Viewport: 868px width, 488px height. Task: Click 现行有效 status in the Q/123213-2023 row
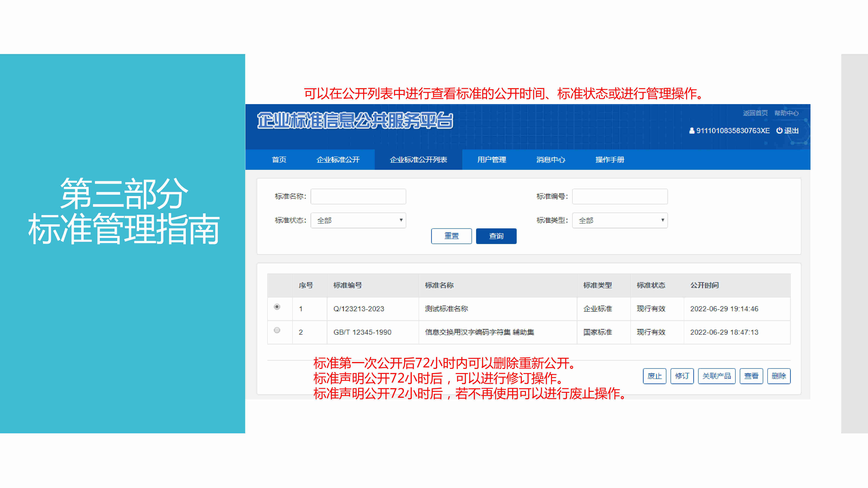tap(651, 309)
